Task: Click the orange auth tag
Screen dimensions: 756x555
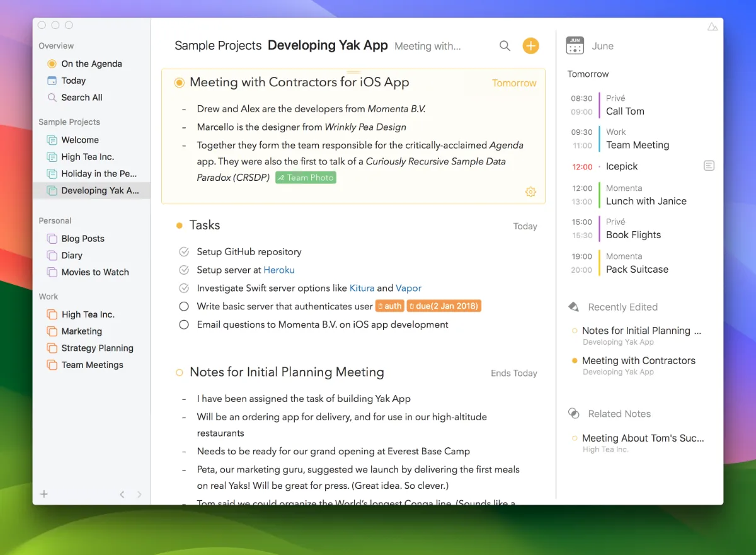Action: point(389,306)
